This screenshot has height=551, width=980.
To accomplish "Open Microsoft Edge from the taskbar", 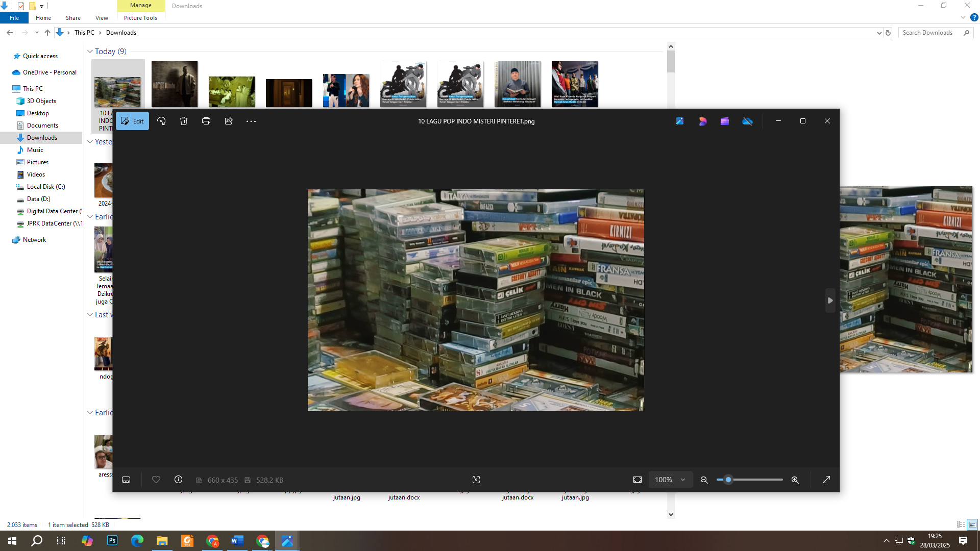I will point(137,541).
